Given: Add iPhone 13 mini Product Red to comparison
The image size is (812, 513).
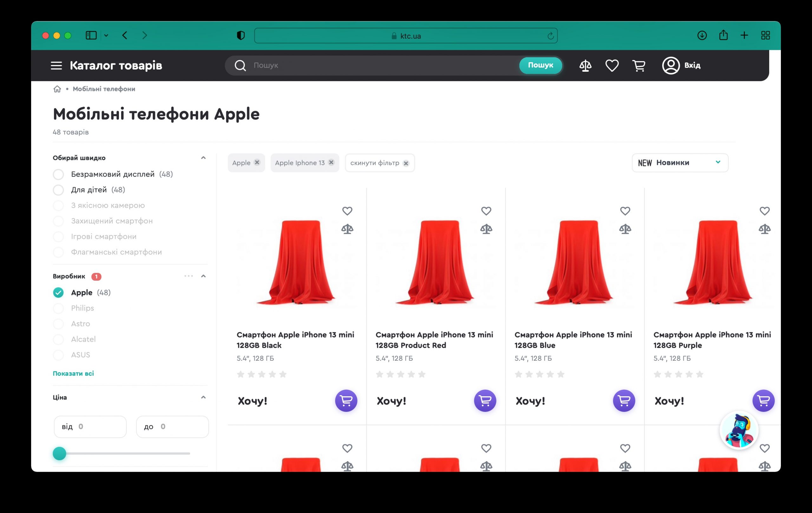Looking at the screenshot, I should [486, 229].
